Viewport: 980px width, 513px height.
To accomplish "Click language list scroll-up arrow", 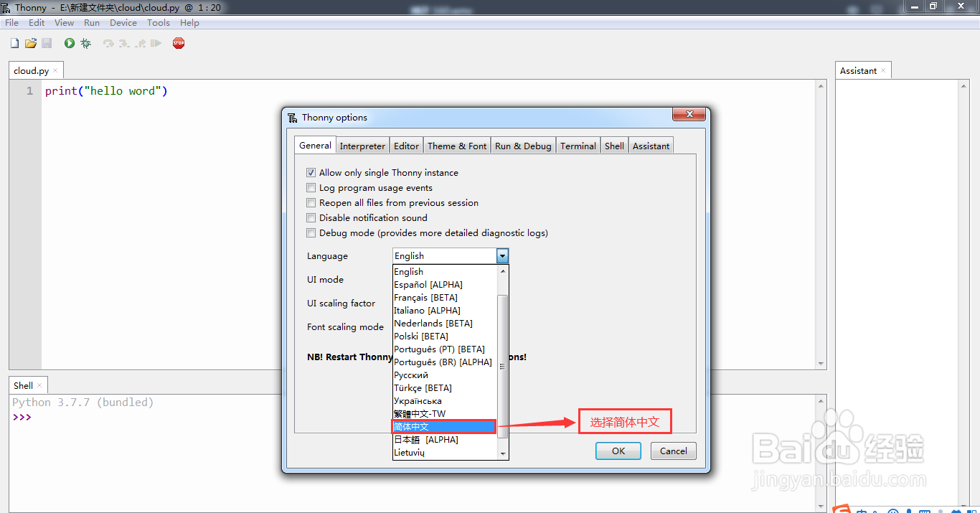I will coord(503,271).
